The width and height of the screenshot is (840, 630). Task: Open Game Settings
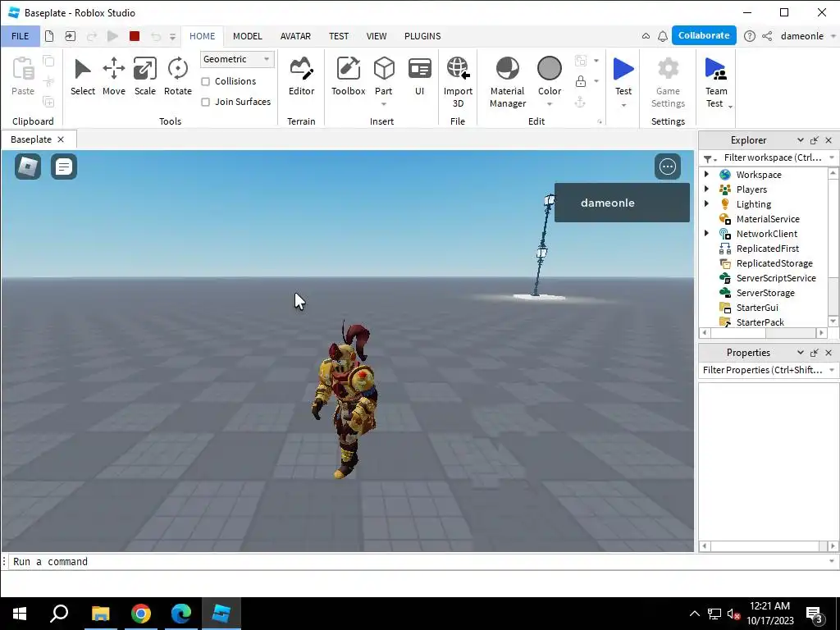pos(668,82)
